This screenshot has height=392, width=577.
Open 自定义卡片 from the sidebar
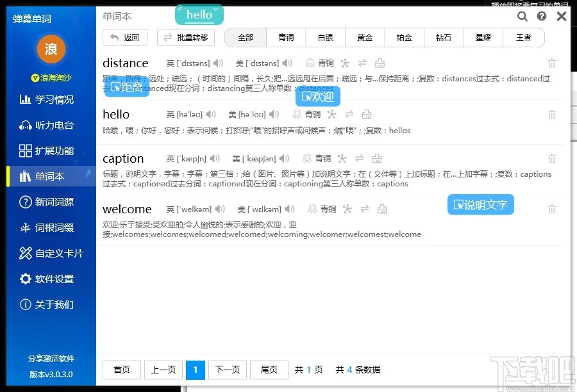click(51, 254)
